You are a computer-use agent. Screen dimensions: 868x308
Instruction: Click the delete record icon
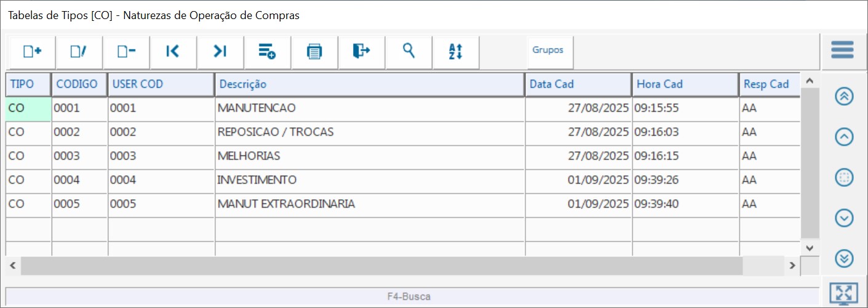pyautogui.click(x=126, y=52)
